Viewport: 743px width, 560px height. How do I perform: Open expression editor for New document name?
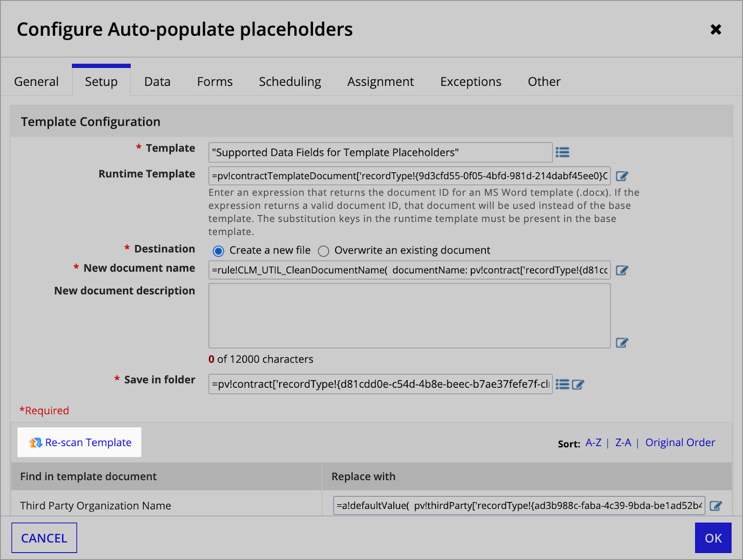622,270
